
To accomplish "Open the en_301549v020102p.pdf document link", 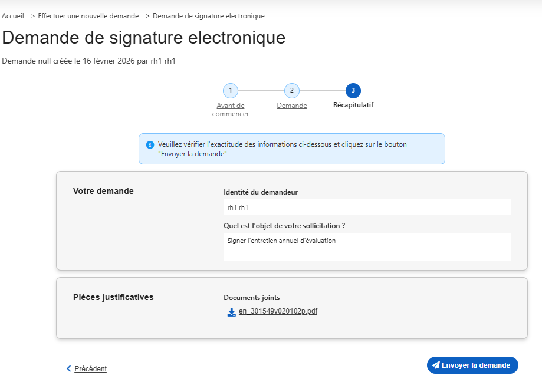I will [278, 312].
